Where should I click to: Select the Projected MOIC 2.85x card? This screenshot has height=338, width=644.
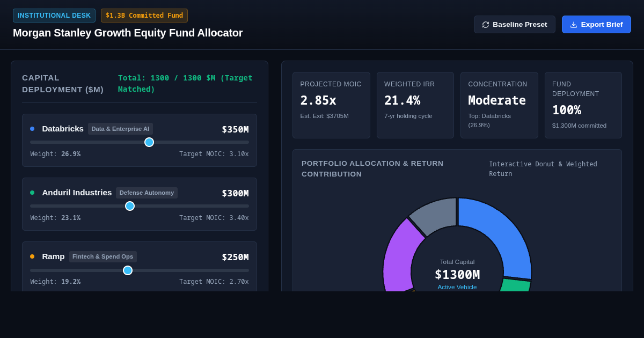coord(331,105)
